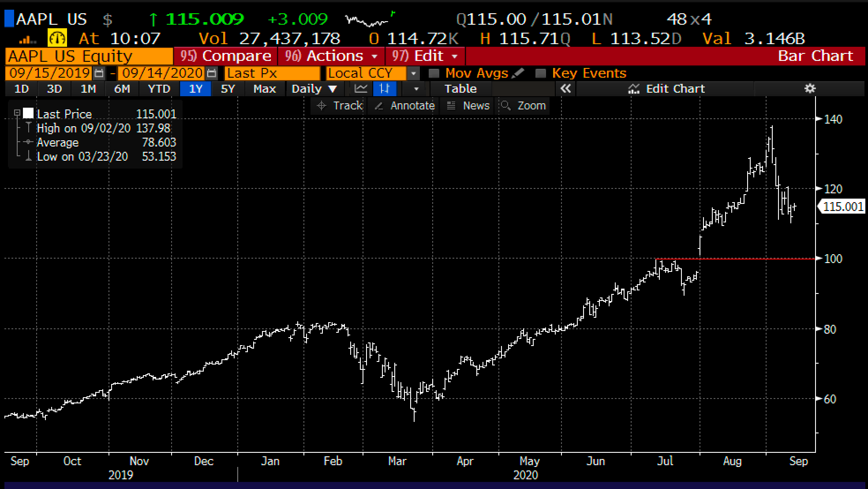Enable the Key Events checkbox

coord(540,73)
